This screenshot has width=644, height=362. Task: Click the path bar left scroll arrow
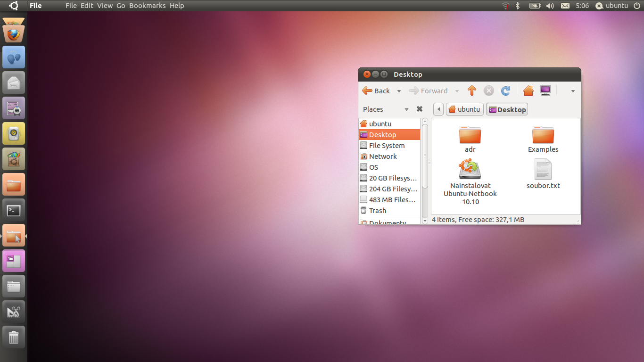[x=438, y=109]
